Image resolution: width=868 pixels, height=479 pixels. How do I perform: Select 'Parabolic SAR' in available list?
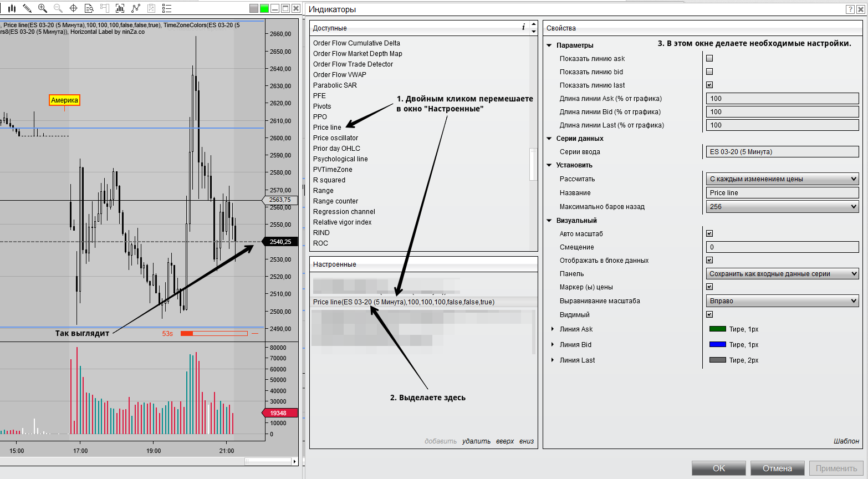tap(335, 85)
